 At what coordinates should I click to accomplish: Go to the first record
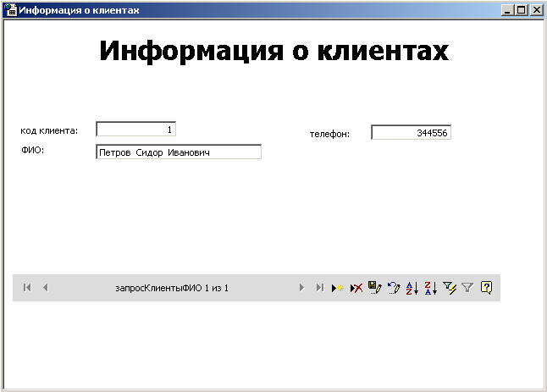pos(27,288)
